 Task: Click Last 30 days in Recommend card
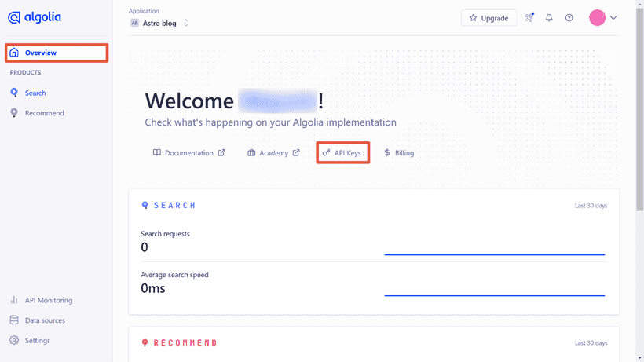pyautogui.click(x=591, y=343)
